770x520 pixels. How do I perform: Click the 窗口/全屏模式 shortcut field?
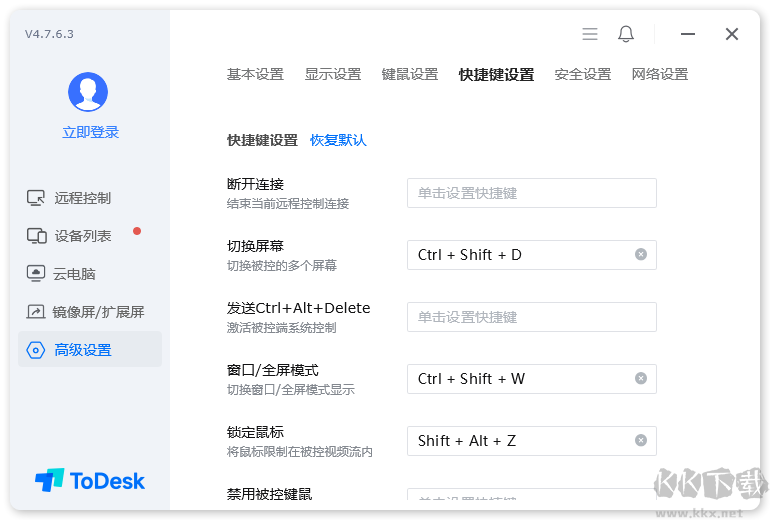pyautogui.click(x=532, y=379)
